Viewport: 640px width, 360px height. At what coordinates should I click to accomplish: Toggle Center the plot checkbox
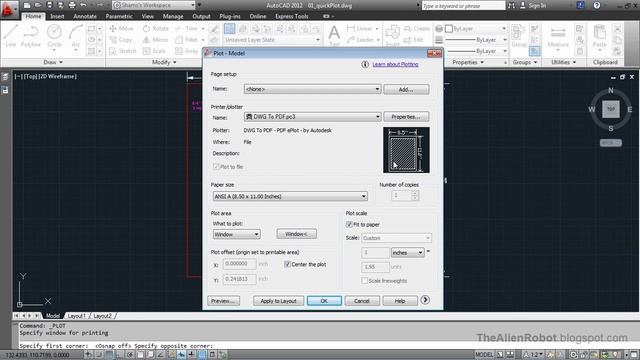(287, 264)
